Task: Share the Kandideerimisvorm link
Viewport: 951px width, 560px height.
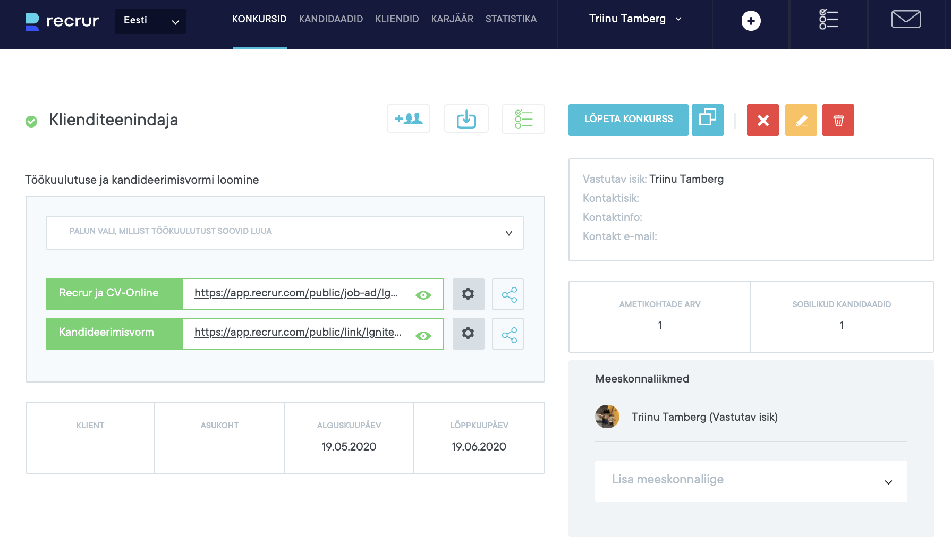Action: point(508,334)
